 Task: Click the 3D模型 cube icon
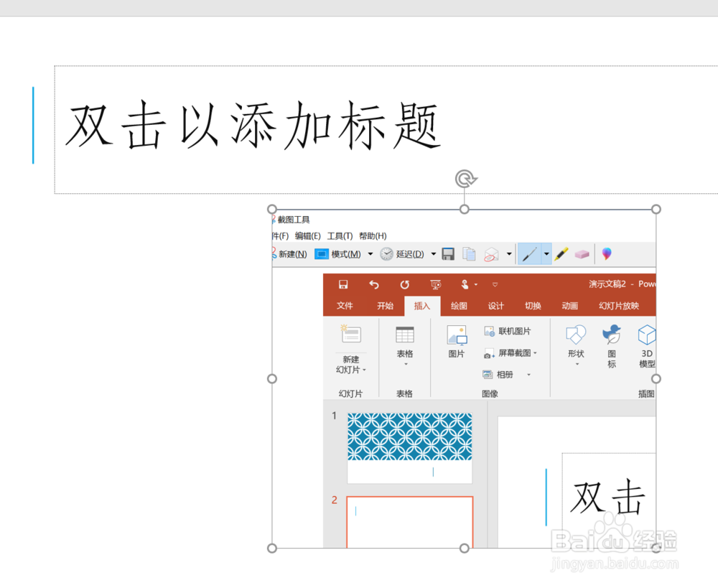(x=647, y=335)
